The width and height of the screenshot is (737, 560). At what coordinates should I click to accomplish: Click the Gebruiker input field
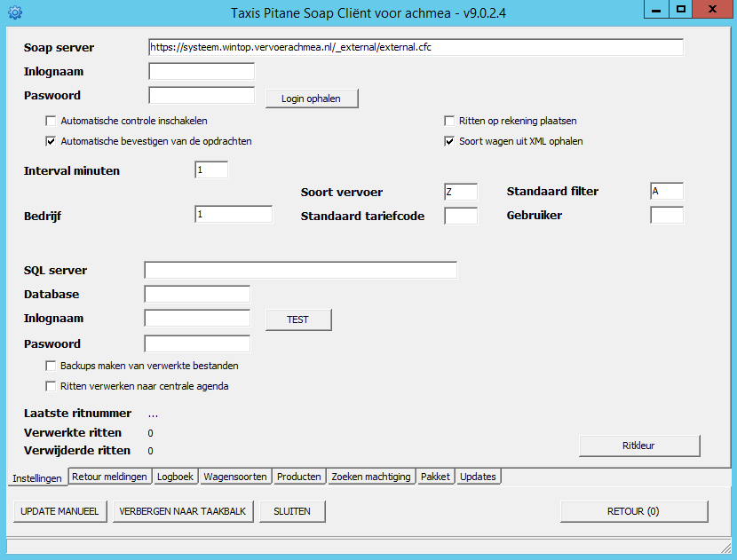pos(667,215)
